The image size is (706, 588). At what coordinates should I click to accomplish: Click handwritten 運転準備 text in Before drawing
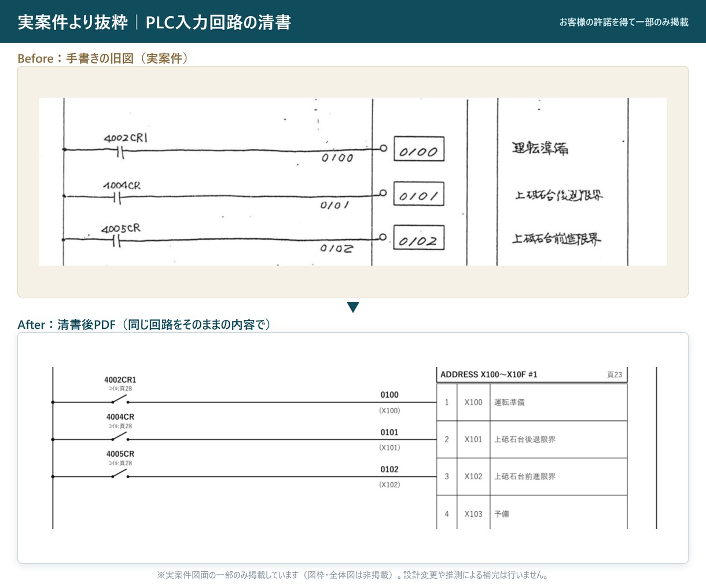point(540,148)
